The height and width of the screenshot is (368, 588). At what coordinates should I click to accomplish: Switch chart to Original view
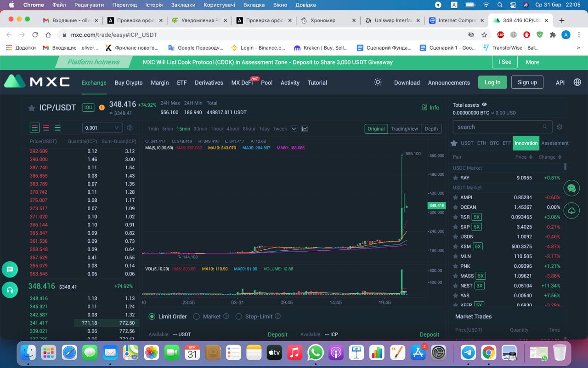coord(376,129)
